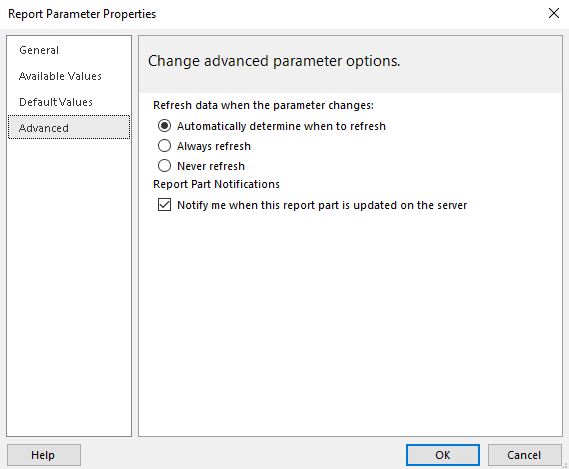Click the resize grip in dialog corner
This screenshot has width=569, height=469.
pyautogui.click(x=565, y=465)
